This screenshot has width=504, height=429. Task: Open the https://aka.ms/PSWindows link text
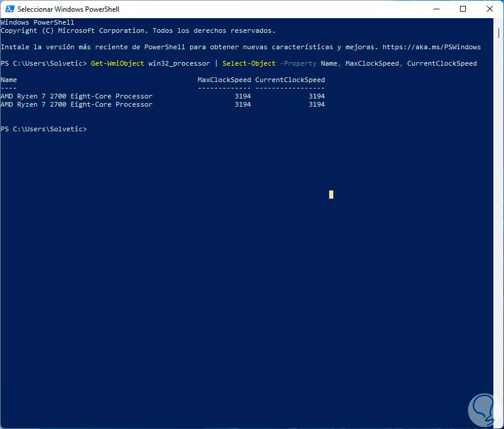pyautogui.click(x=431, y=47)
